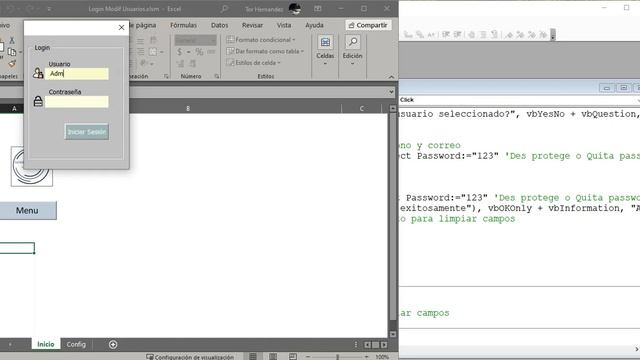Click the padlock icon beside Contraseña

coord(38,101)
